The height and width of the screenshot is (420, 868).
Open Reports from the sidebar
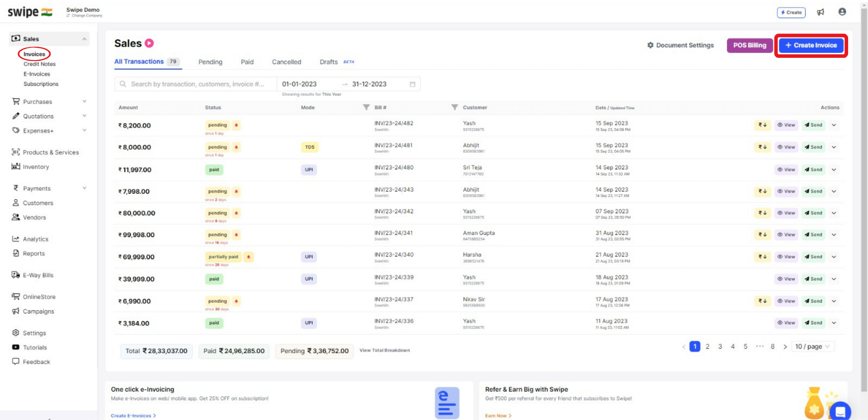point(33,253)
